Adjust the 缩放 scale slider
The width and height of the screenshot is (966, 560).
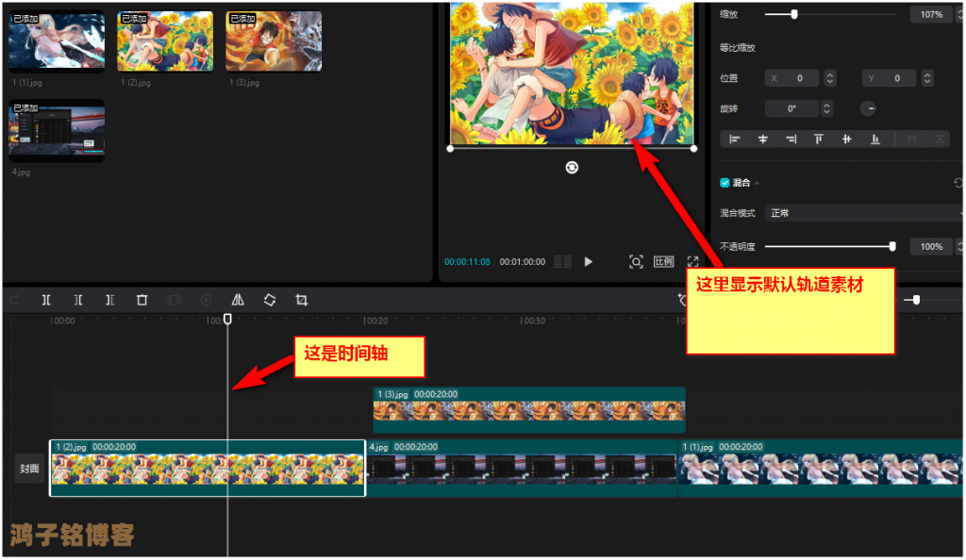pos(829,14)
